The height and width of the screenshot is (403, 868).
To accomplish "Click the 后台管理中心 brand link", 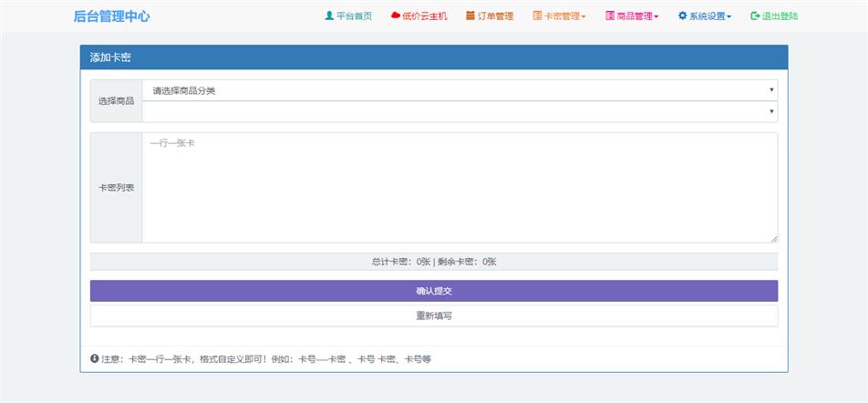I will (x=111, y=16).
